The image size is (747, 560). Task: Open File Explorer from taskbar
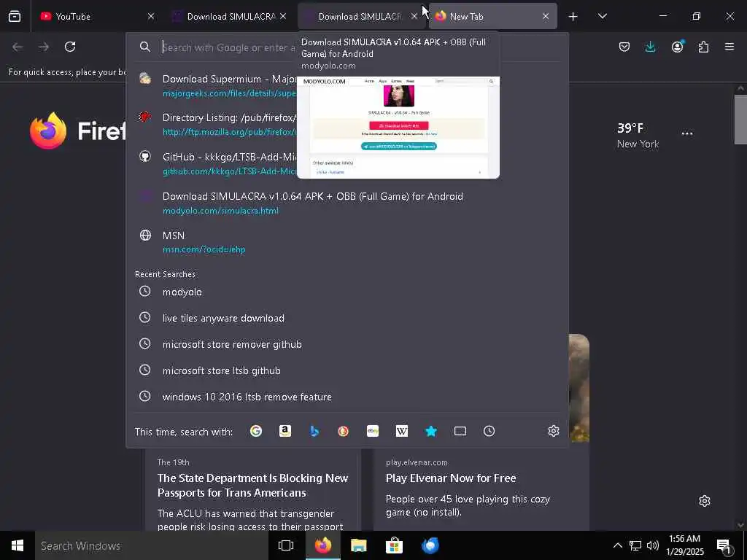(x=358, y=545)
